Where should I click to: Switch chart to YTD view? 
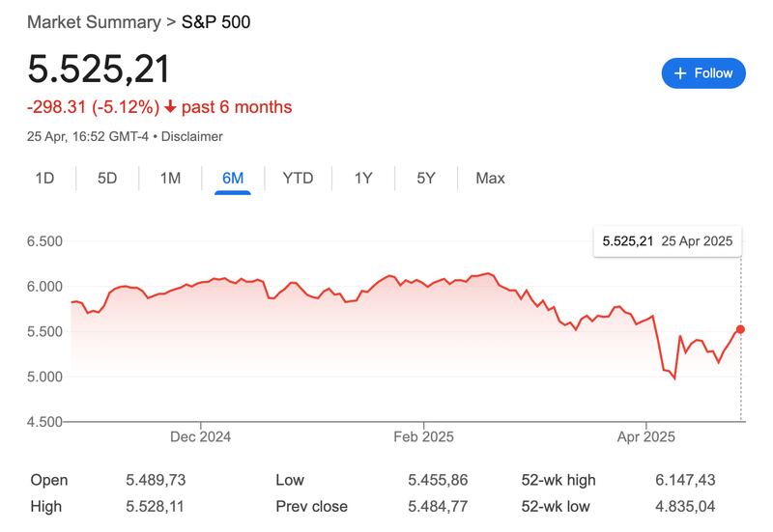point(298,178)
